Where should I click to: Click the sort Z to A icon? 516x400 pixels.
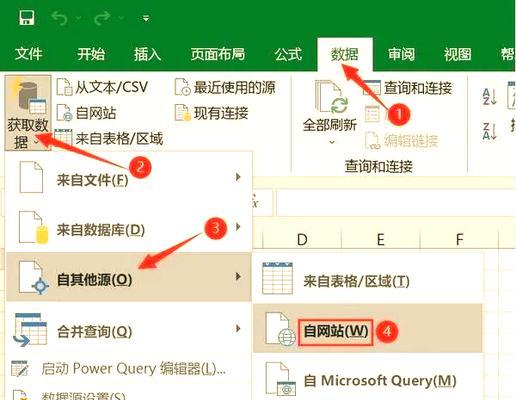pos(490,131)
